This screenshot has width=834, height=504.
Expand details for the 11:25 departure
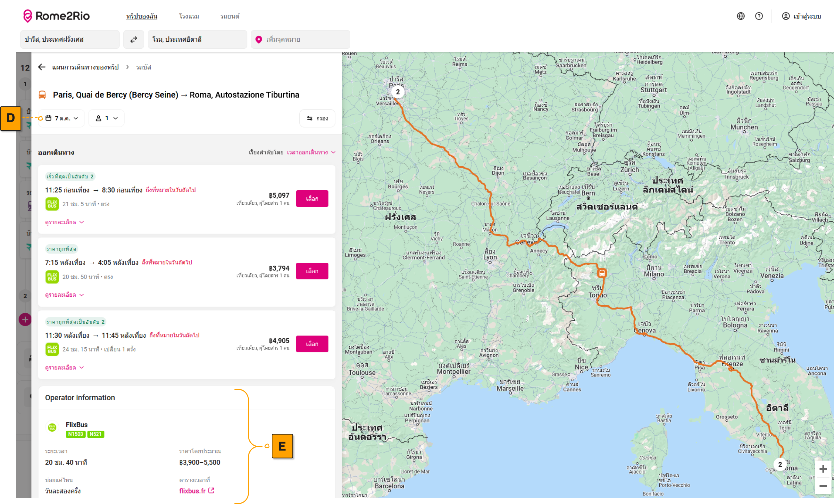[x=64, y=222]
